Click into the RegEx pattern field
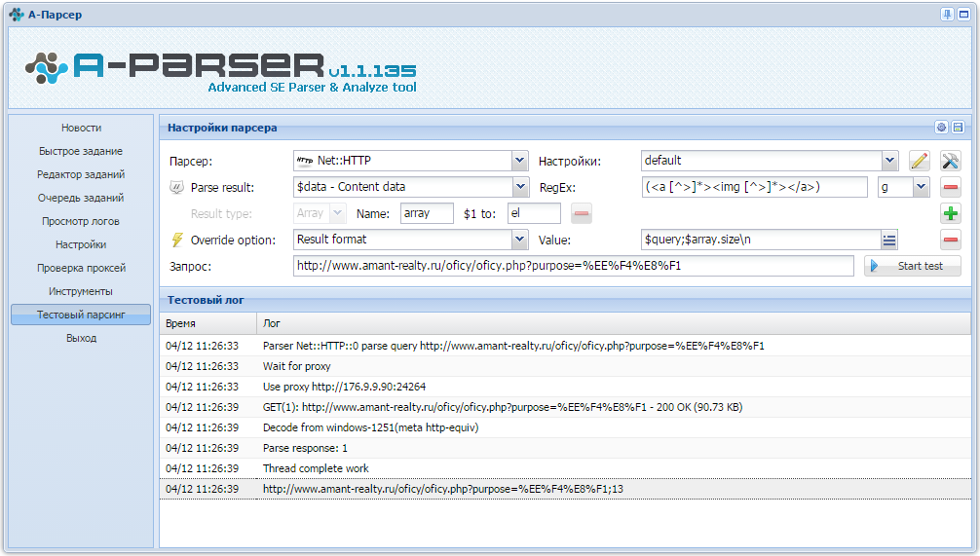 click(754, 187)
